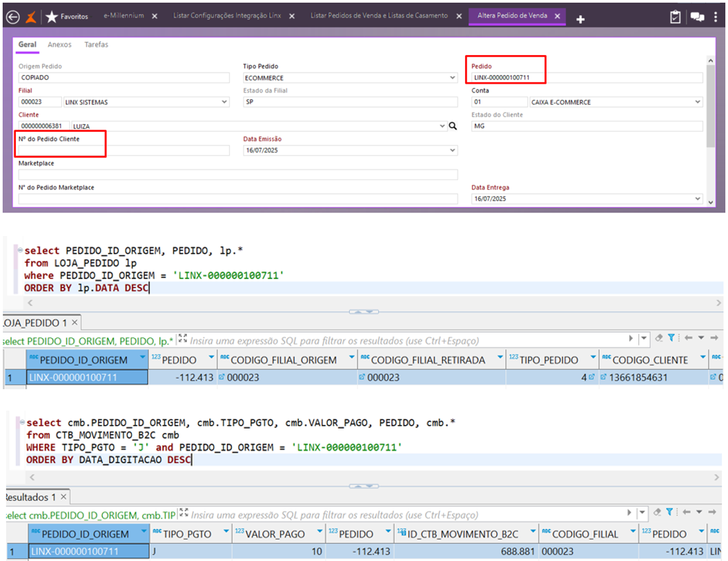Open CODIGO_FILIAL_RETIRADA column filter arrow
728x561 pixels.
click(500, 357)
